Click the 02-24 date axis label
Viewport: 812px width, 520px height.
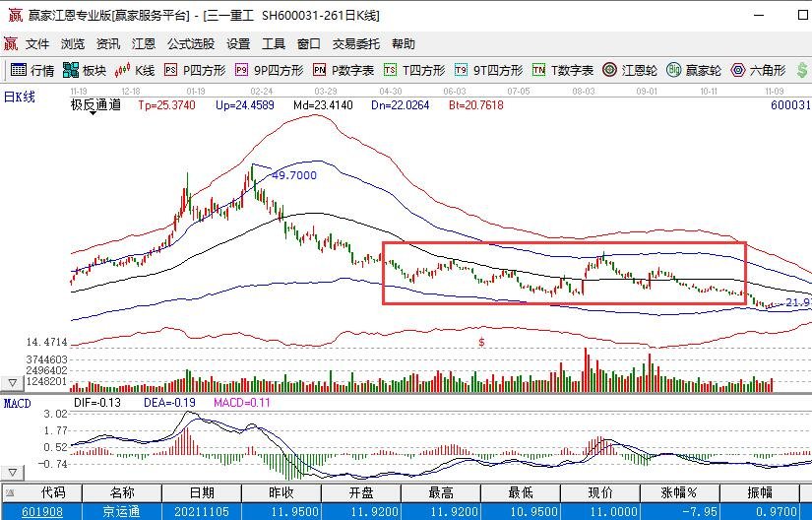(262, 92)
